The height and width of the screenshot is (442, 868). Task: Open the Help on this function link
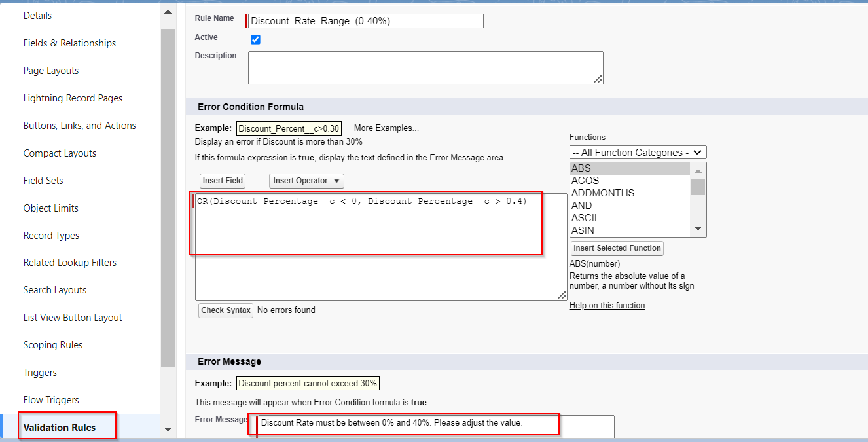coord(607,305)
